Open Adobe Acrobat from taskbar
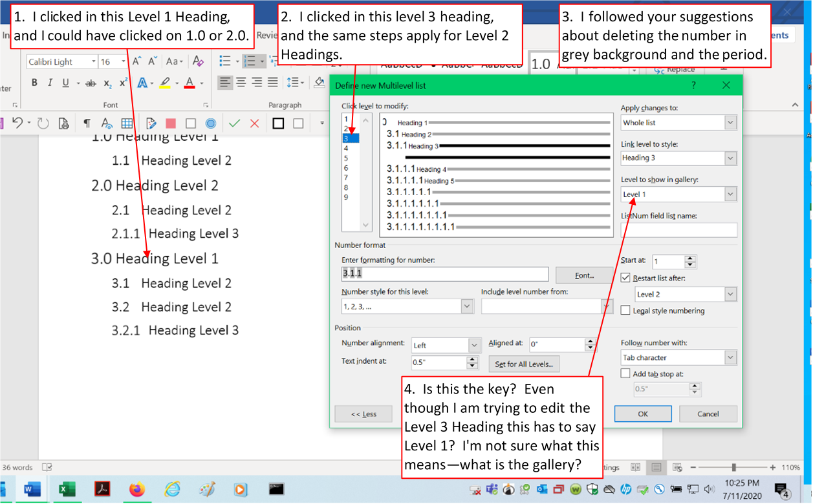Screen dimensions: 813x504 (101, 490)
